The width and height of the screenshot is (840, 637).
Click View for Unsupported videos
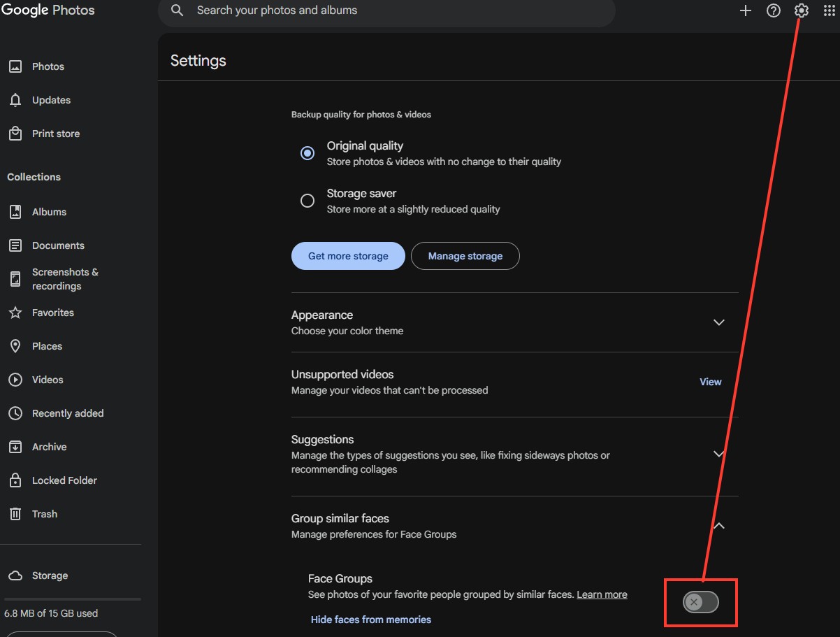711,382
